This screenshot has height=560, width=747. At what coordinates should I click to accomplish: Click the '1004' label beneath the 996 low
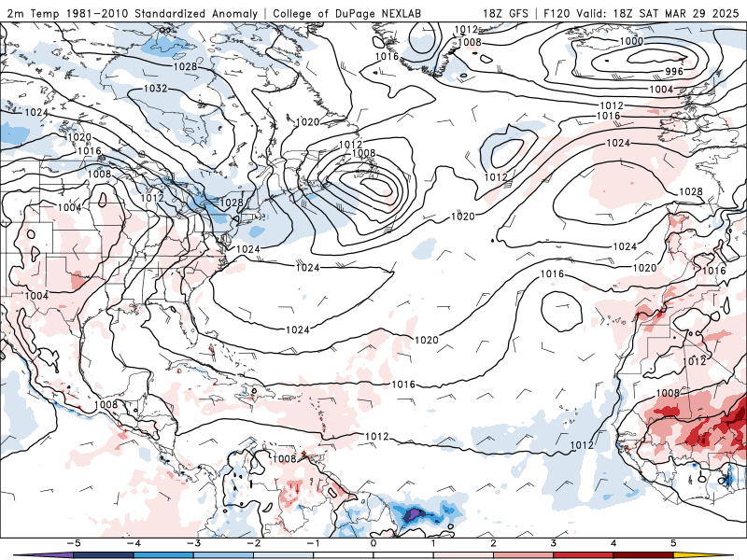[x=661, y=89]
